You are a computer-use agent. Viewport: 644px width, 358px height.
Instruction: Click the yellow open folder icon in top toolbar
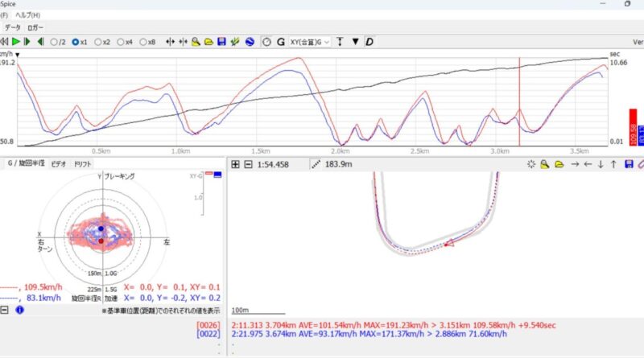click(x=208, y=41)
